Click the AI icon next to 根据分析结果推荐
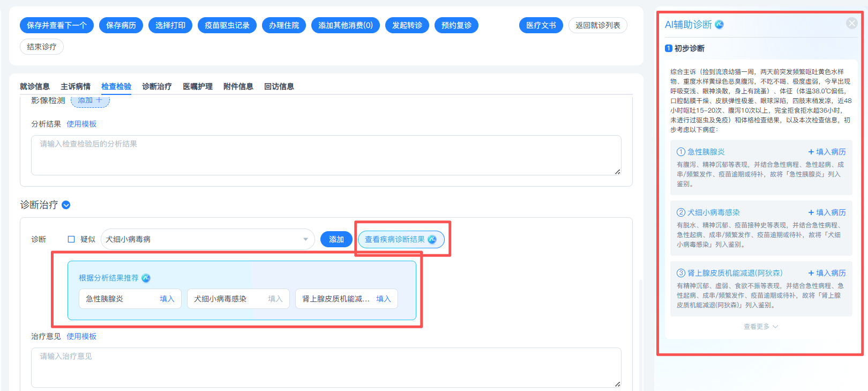This screenshot has height=391, width=868. 146,278
